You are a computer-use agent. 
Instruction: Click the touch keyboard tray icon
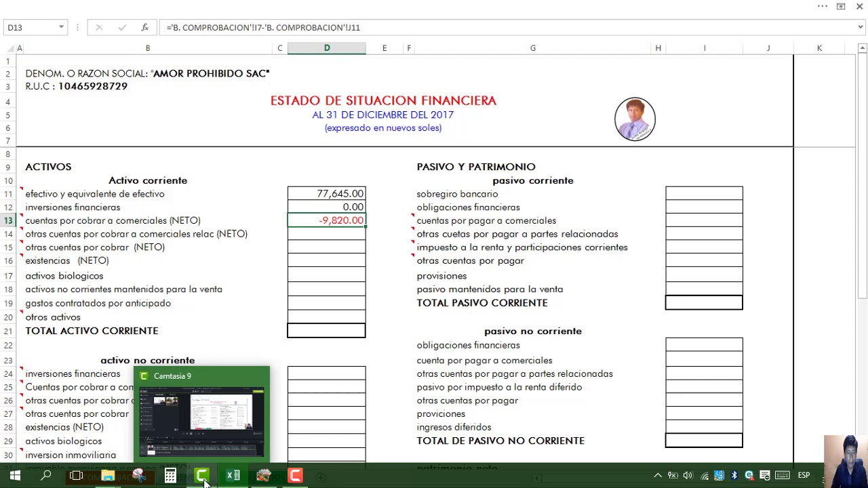782,476
